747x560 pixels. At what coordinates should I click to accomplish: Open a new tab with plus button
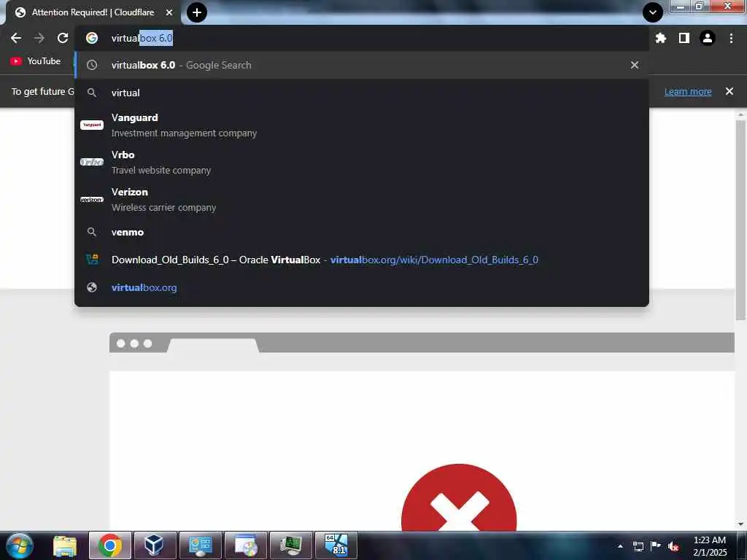pos(197,12)
